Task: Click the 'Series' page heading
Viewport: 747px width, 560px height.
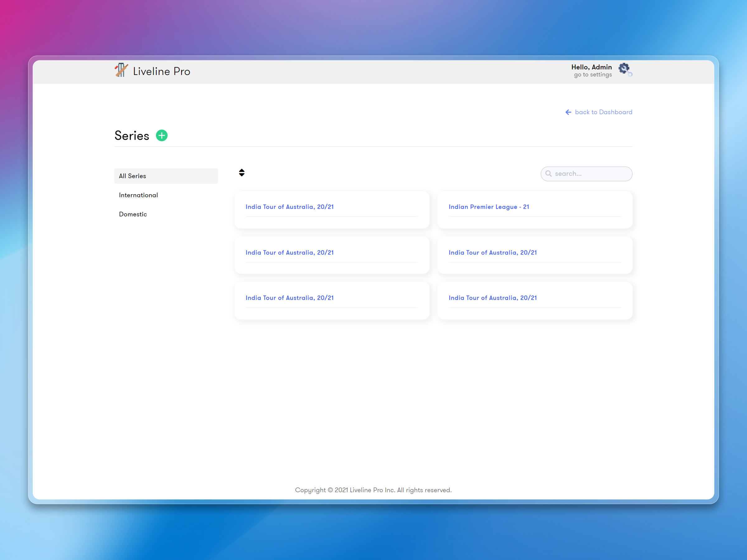Action: (x=131, y=135)
